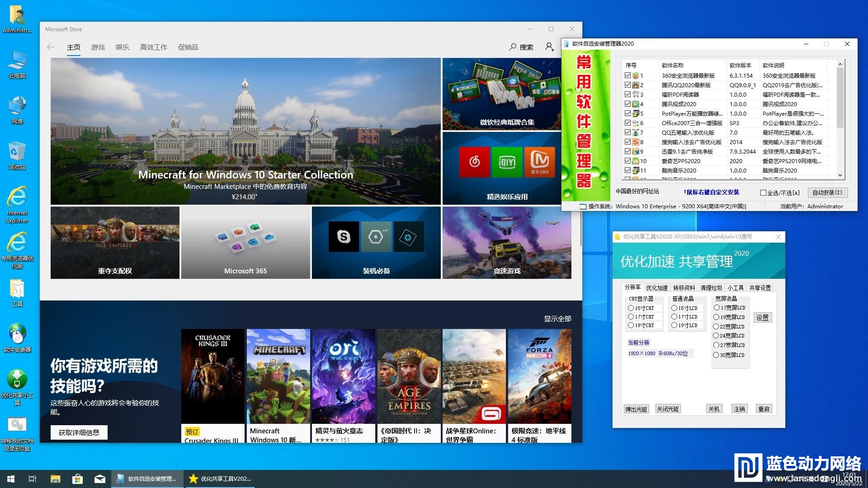The image size is (868, 488).
Task: Open Microsoft Store from taskbar
Action: (77, 479)
